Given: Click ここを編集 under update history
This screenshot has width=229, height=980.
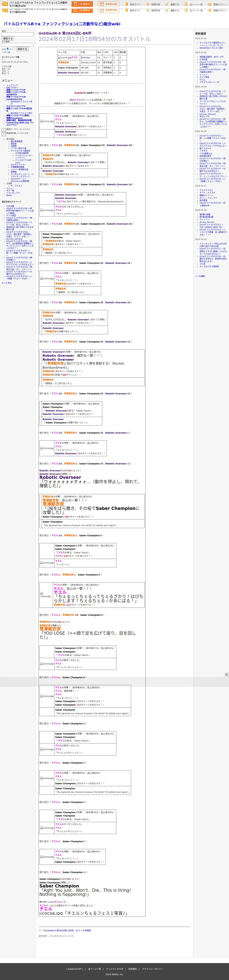Looking at the screenshot, I should [x=200, y=276].
